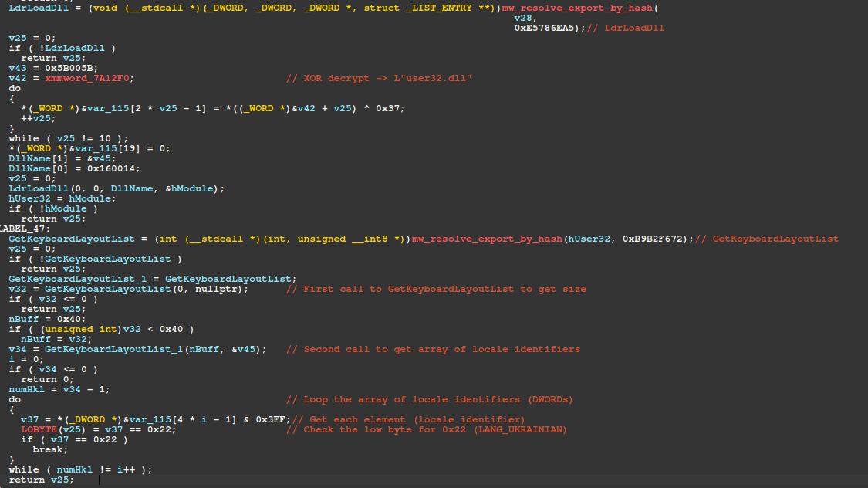Screen dimensions: 868x488
Task: Click the GetKeyboardLayoutList(0, nullptr) call
Action: pyautogui.click(x=146, y=289)
